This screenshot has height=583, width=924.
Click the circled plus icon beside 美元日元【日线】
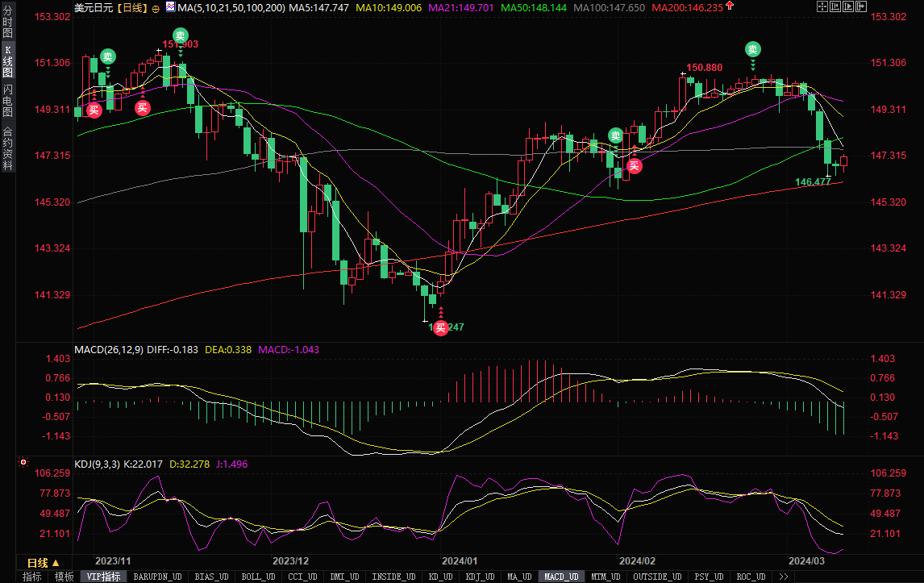(156, 9)
